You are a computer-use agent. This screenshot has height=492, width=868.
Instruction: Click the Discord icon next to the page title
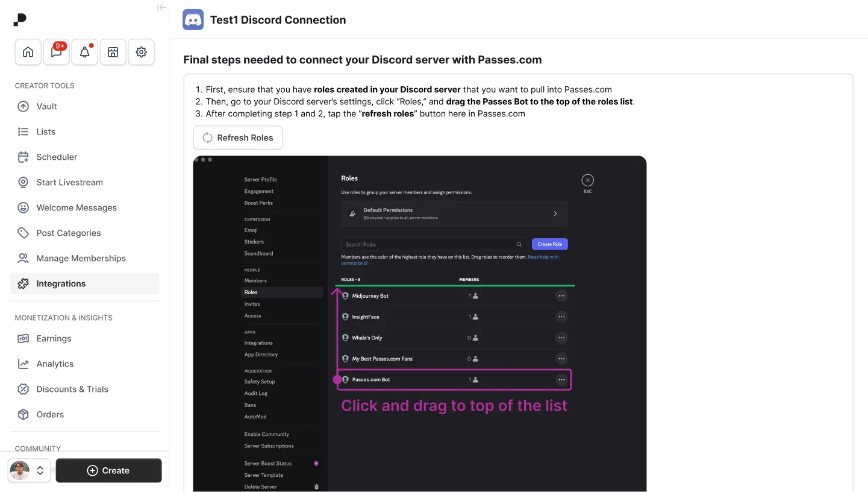point(193,19)
